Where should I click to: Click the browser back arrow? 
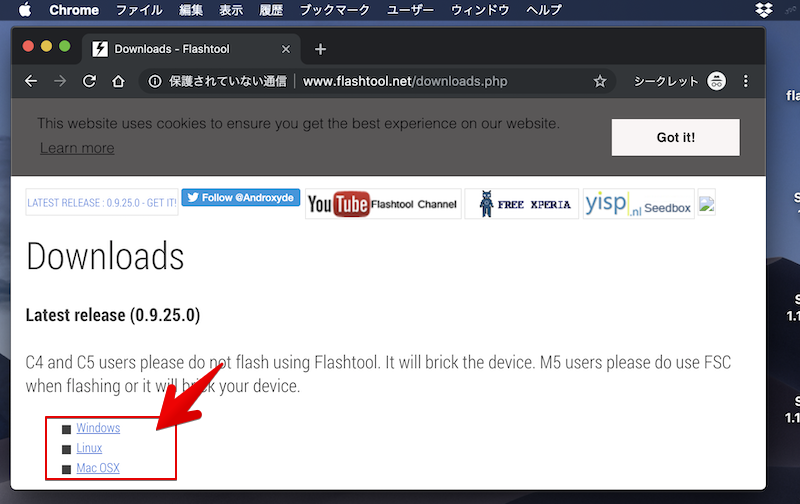(x=31, y=81)
